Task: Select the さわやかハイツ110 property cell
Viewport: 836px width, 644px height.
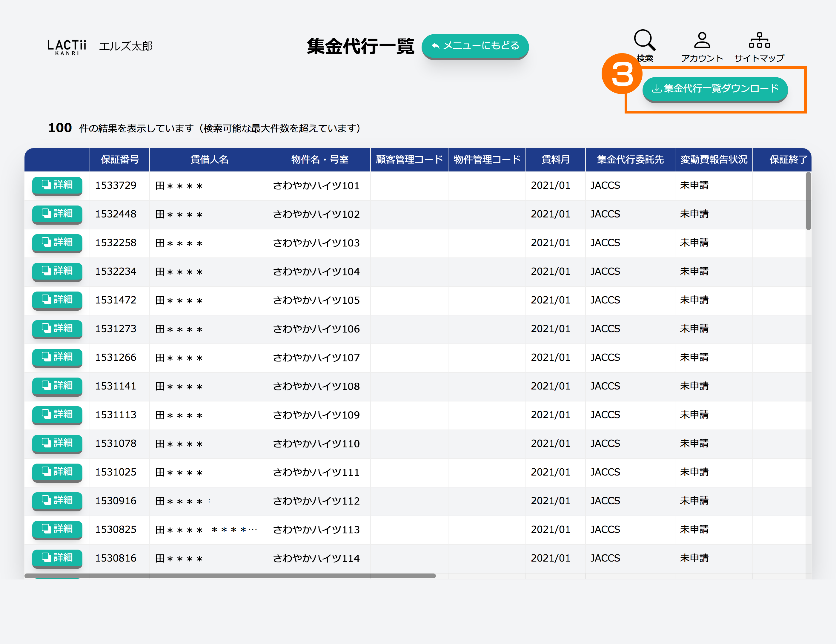Action: coord(316,444)
